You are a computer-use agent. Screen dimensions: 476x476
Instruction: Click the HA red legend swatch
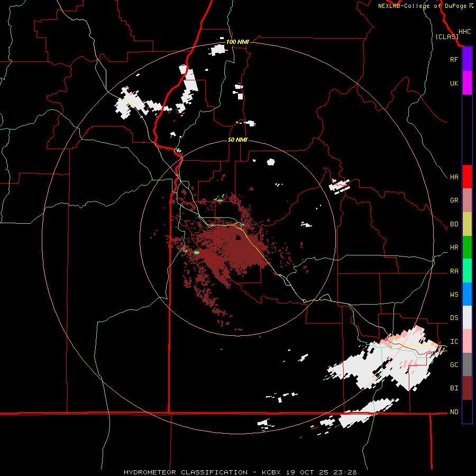coord(467,177)
